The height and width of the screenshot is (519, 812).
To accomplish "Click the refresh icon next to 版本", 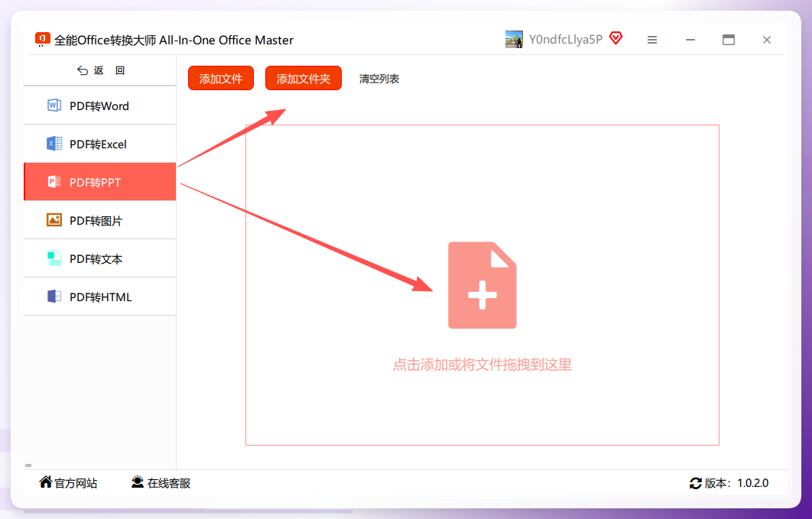I will (x=696, y=483).
